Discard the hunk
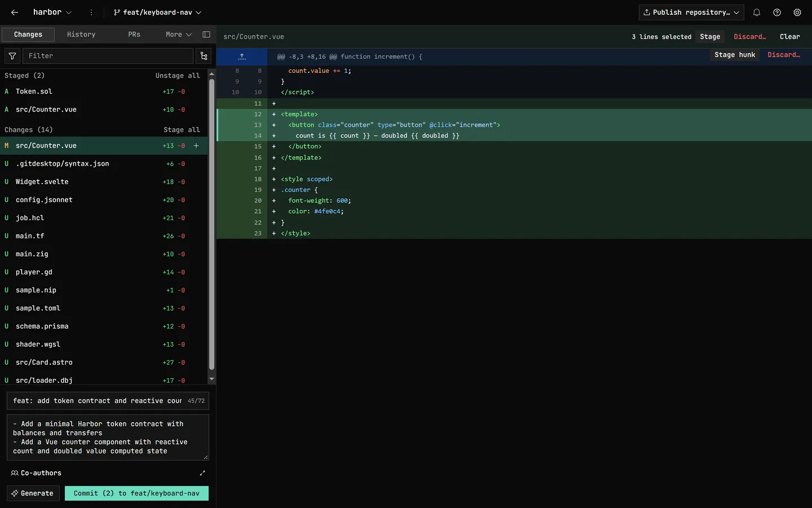812x508 pixels. (784, 55)
